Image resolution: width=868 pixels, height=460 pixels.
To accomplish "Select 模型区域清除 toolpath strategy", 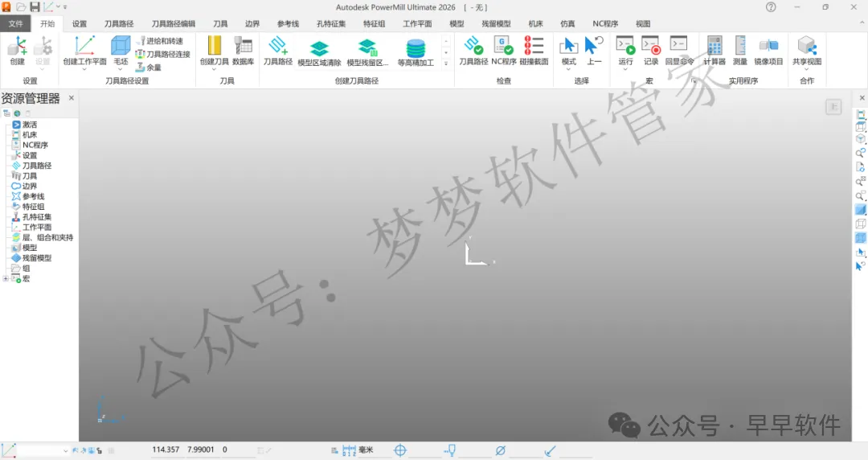I will pos(319,53).
